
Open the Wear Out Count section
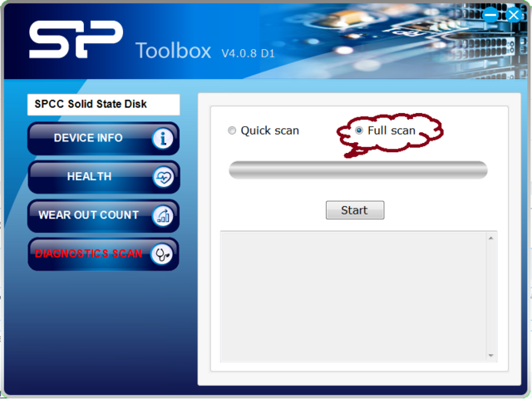(x=103, y=215)
